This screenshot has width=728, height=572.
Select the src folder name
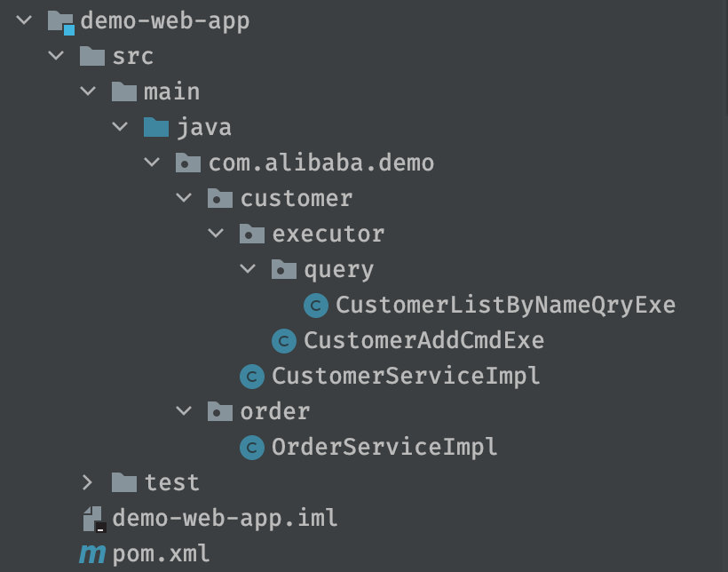[133, 57]
